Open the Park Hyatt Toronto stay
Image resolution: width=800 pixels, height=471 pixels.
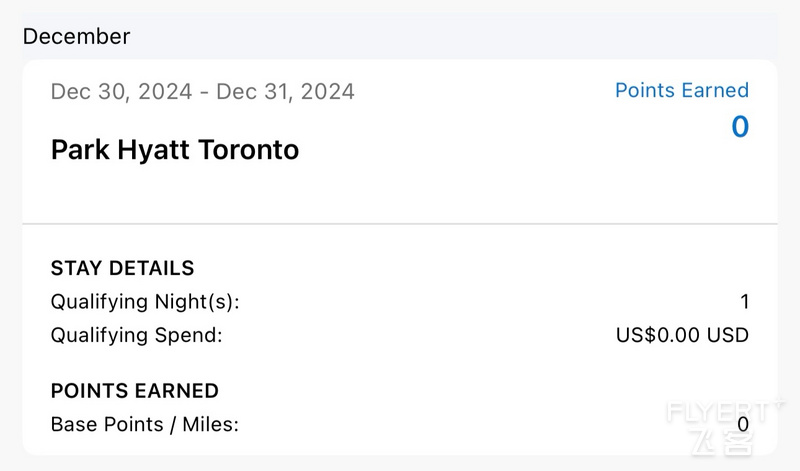(x=174, y=150)
